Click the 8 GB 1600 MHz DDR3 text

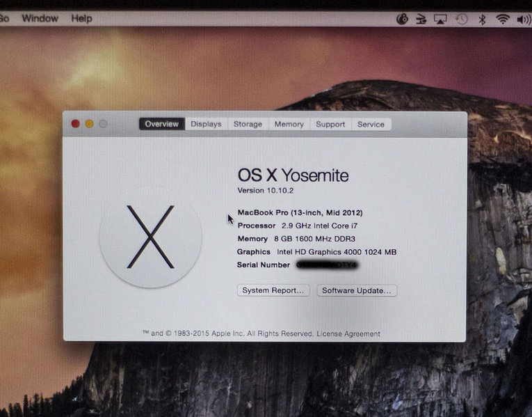314,239
